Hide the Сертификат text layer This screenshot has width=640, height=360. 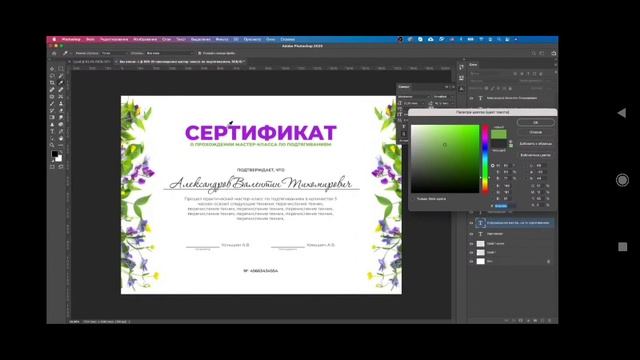click(471, 234)
